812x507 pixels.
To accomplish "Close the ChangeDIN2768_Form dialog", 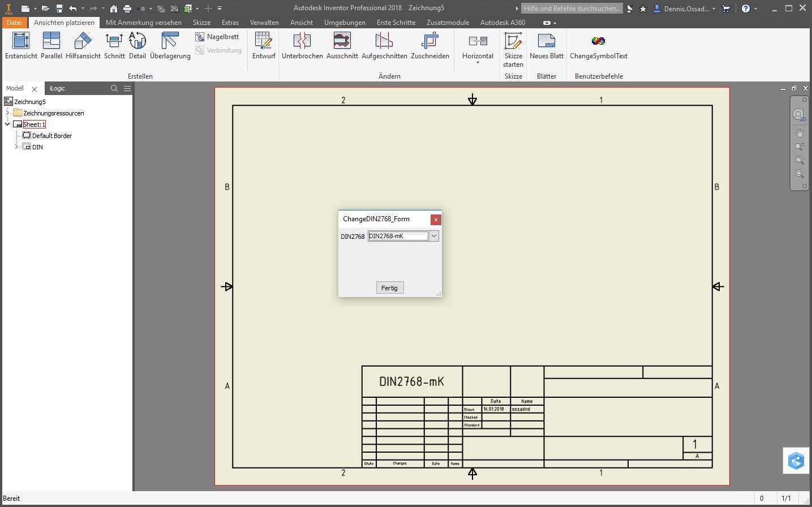I will point(435,220).
